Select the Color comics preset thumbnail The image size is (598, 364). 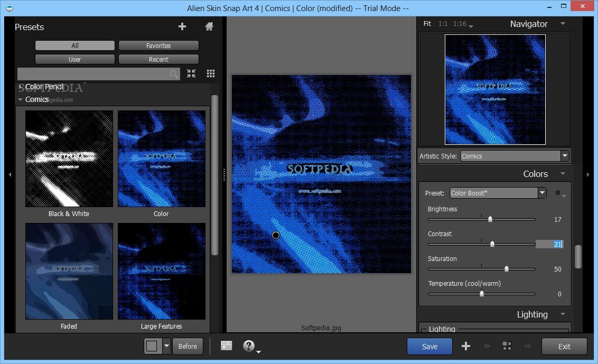pos(161,158)
